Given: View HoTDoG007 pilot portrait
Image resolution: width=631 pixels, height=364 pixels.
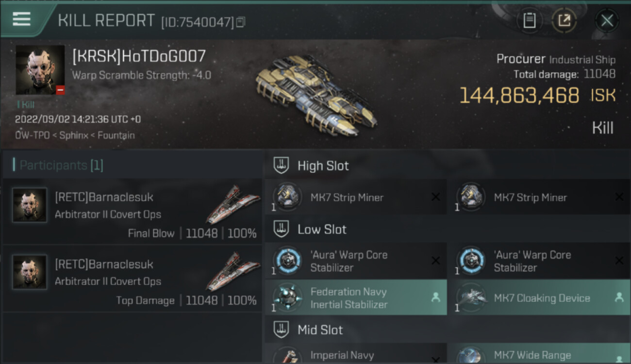Looking at the screenshot, I should 40,70.
